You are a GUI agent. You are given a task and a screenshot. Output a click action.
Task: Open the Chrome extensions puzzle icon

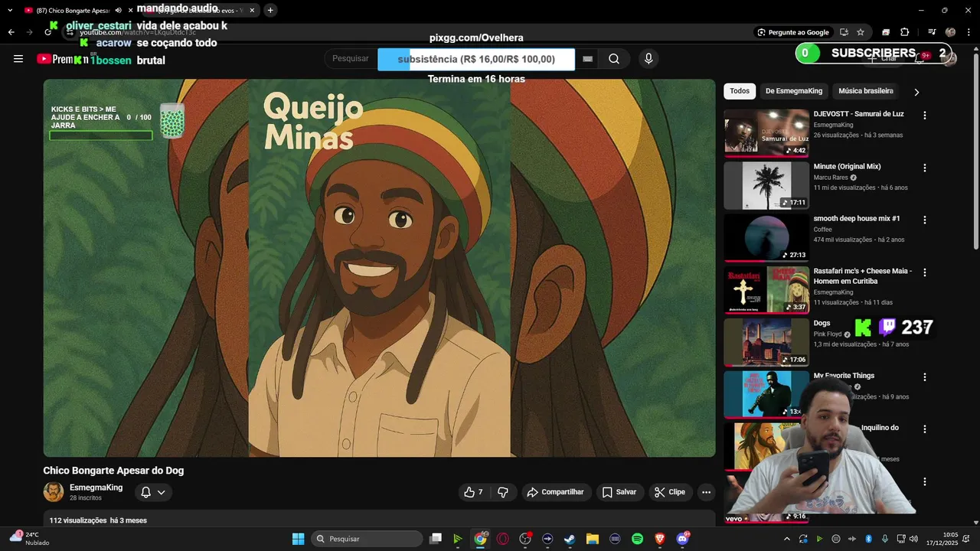click(x=905, y=32)
